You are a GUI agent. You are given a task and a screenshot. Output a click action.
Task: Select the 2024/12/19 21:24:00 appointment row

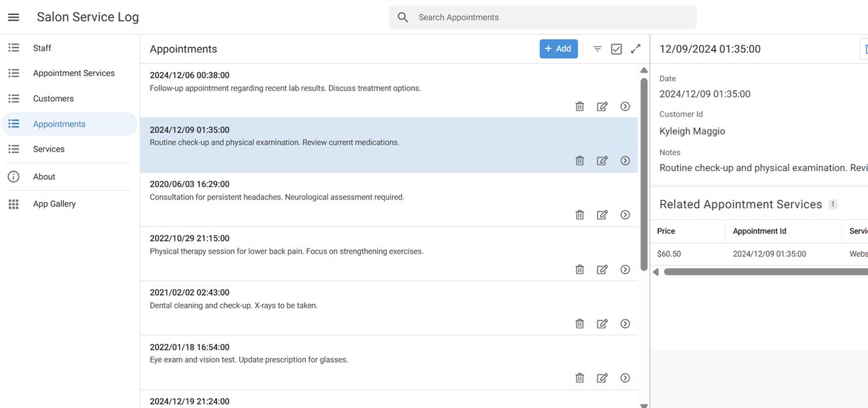click(x=388, y=399)
